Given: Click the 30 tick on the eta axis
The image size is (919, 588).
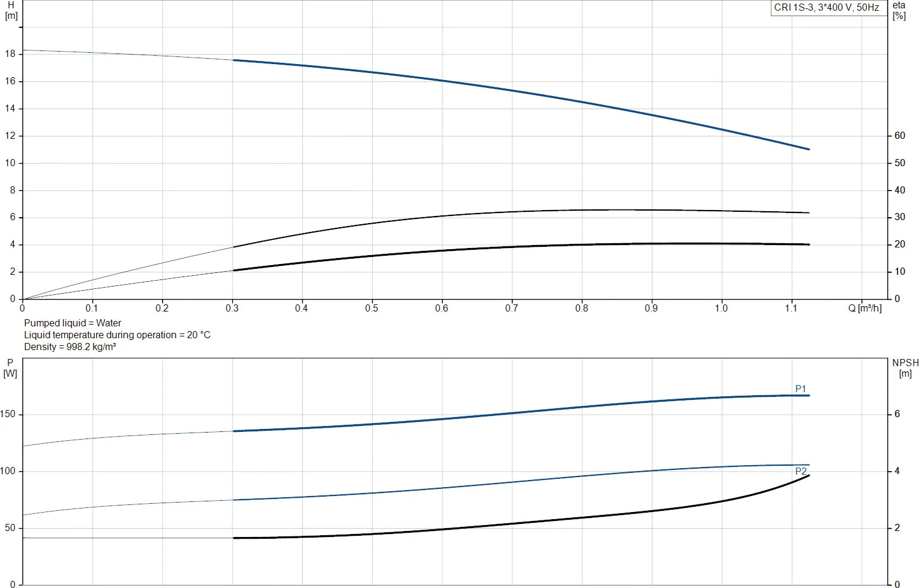Looking at the screenshot, I should click(900, 217).
